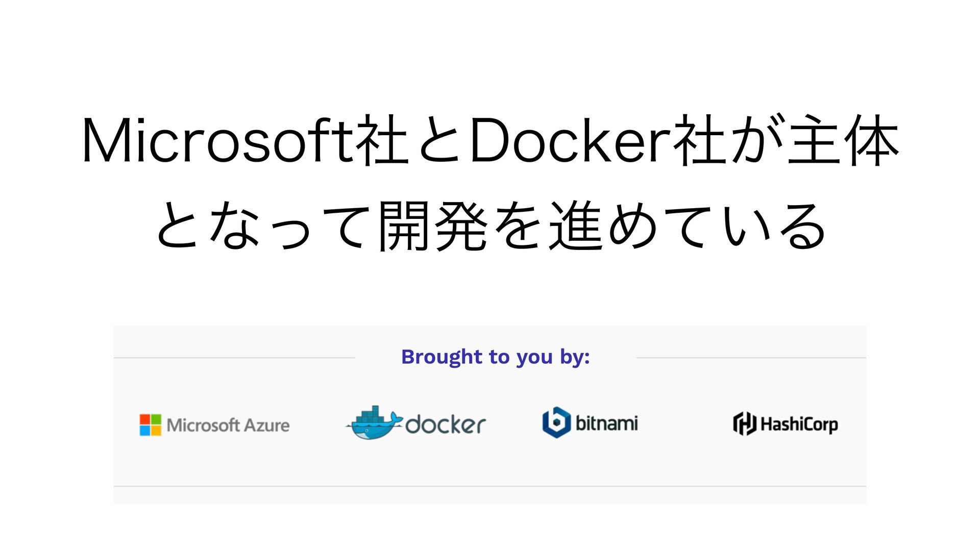Screen dimensions: 980x551
Task: Open the bitnami wordmark link
Action: pos(607,423)
